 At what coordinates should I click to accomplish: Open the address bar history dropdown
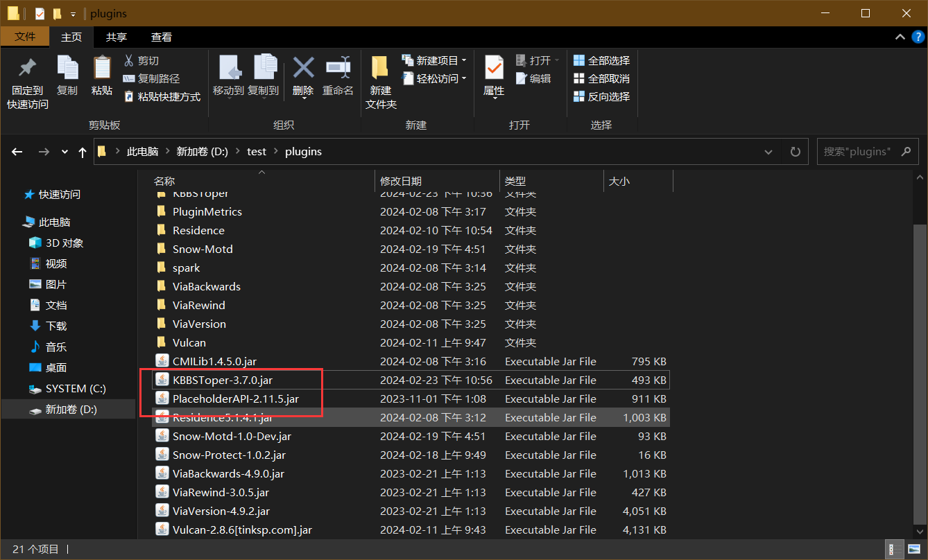(768, 152)
